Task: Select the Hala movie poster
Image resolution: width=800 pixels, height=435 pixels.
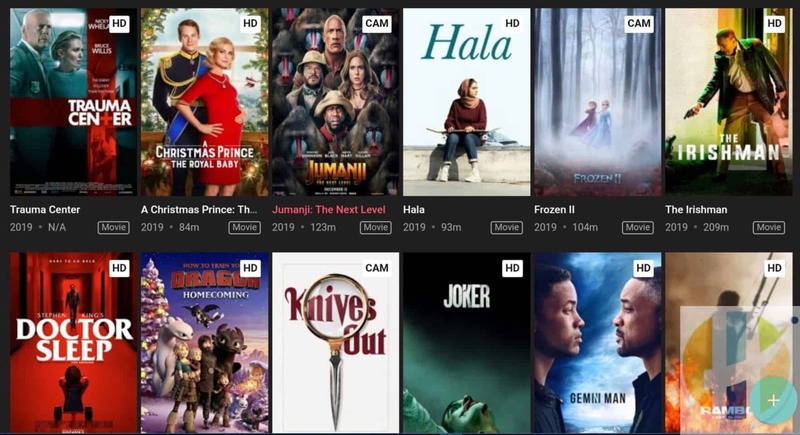Action: click(x=467, y=102)
